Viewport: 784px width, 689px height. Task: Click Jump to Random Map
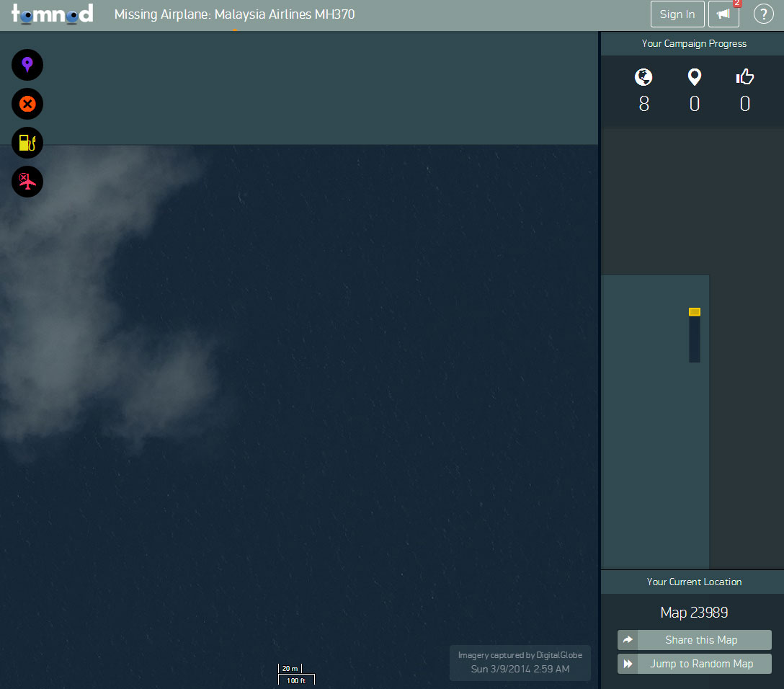(x=694, y=664)
